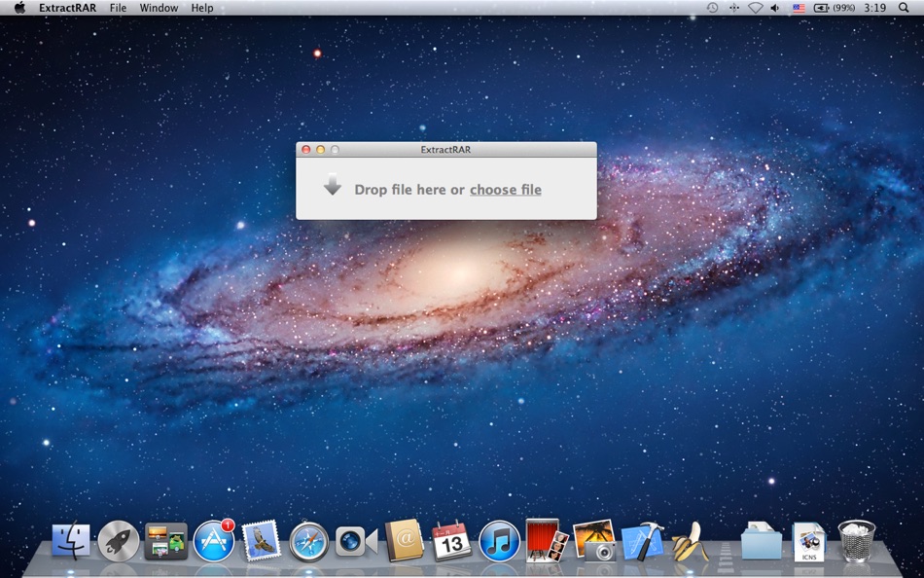Open the Help menu

[x=202, y=8]
